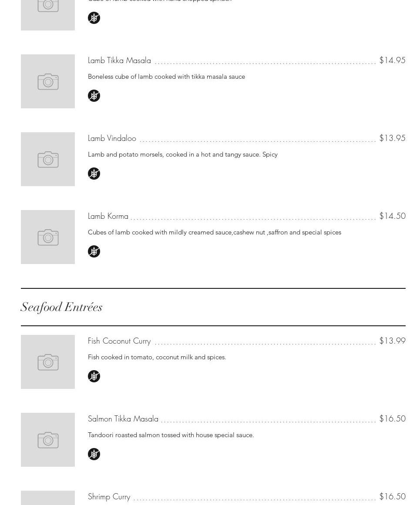Click the Lamb Vindaloo description text

click(183, 154)
